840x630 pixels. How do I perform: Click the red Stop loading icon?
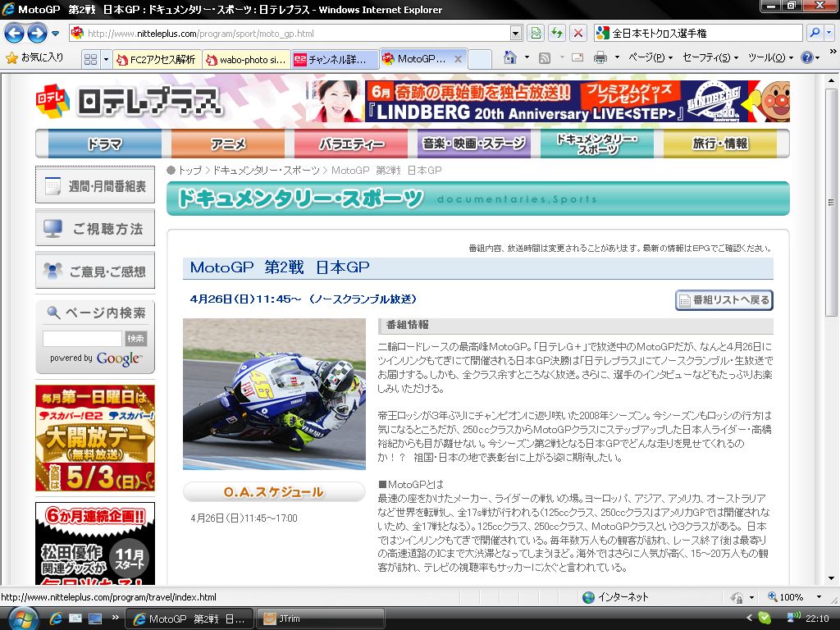(578, 33)
